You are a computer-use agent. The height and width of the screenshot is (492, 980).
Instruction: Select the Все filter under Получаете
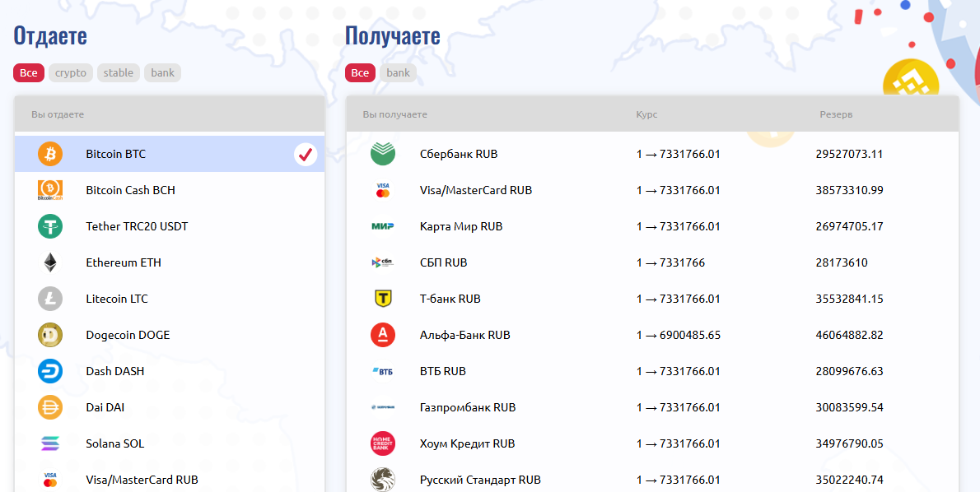(360, 72)
